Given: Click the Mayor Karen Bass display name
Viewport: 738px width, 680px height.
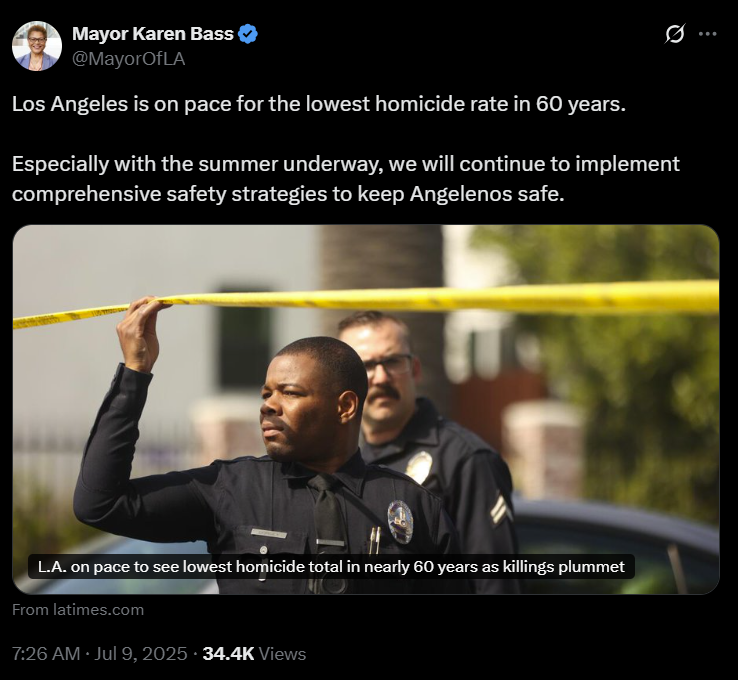Looking at the screenshot, I should point(153,34).
